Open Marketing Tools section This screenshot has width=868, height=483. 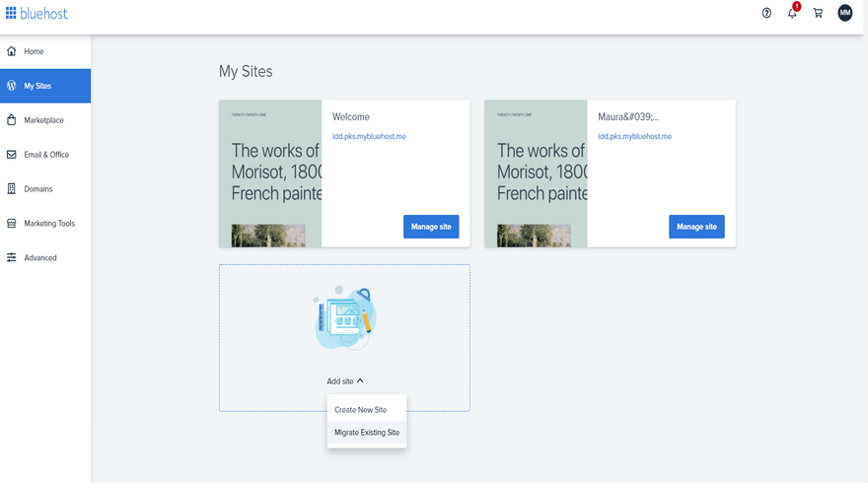tap(45, 224)
